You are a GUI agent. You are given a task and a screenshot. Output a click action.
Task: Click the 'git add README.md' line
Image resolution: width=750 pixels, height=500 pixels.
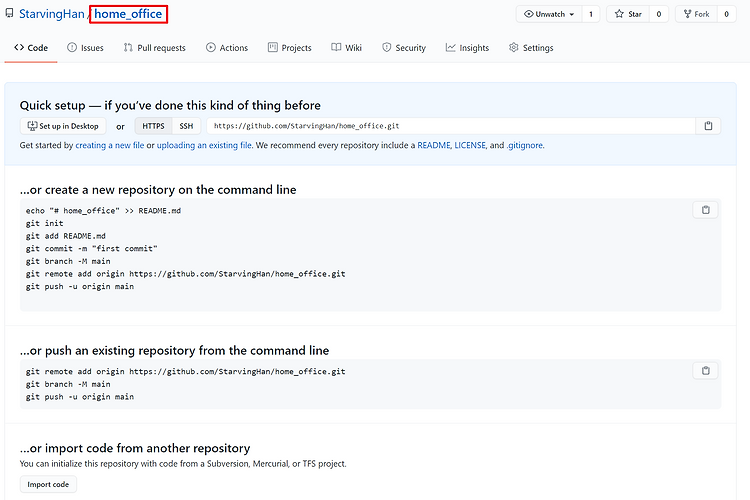coord(66,236)
